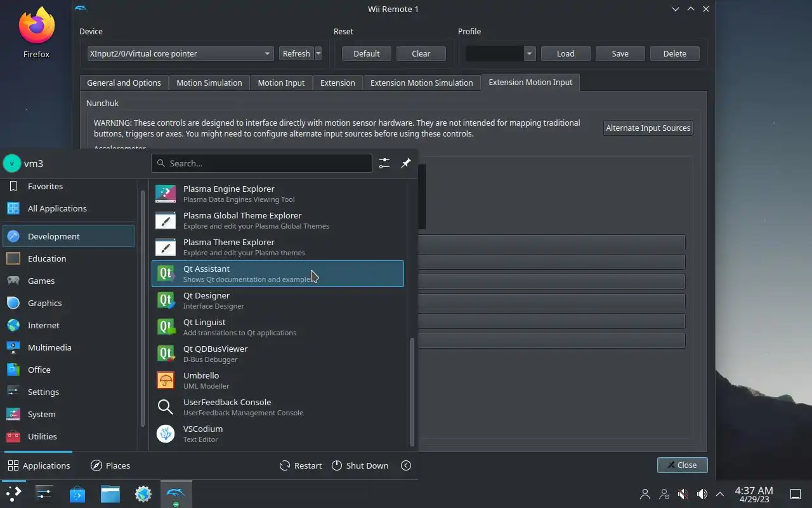
Task: Select the Extension tab
Action: [337, 83]
